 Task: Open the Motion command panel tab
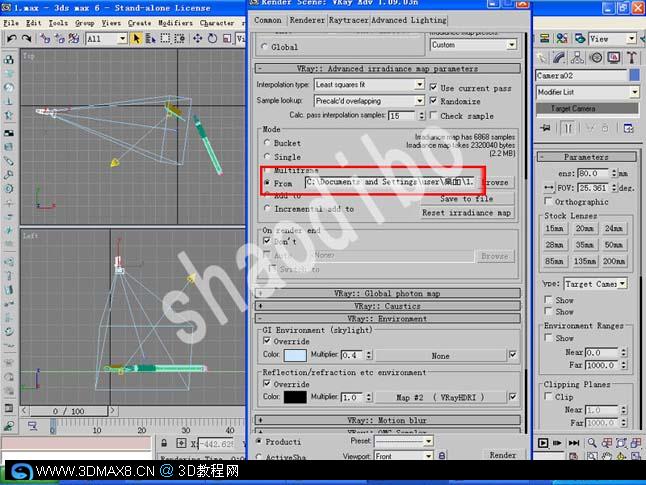click(x=596, y=58)
